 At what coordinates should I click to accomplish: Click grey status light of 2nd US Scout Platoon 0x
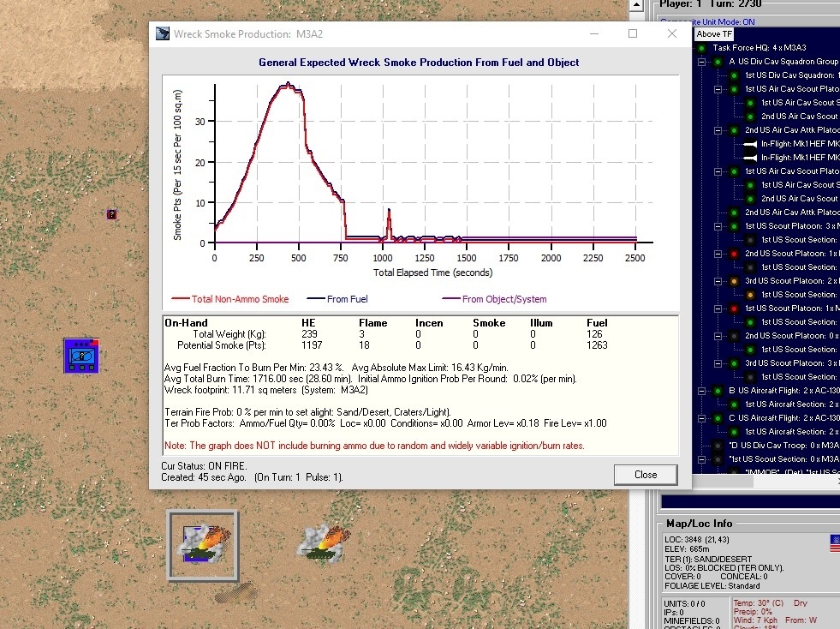pos(734,336)
